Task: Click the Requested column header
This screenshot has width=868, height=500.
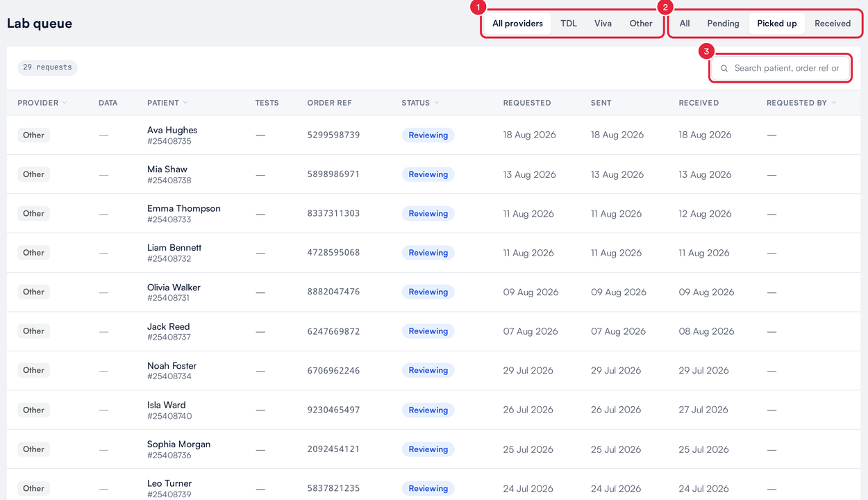Action: click(x=527, y=103)
